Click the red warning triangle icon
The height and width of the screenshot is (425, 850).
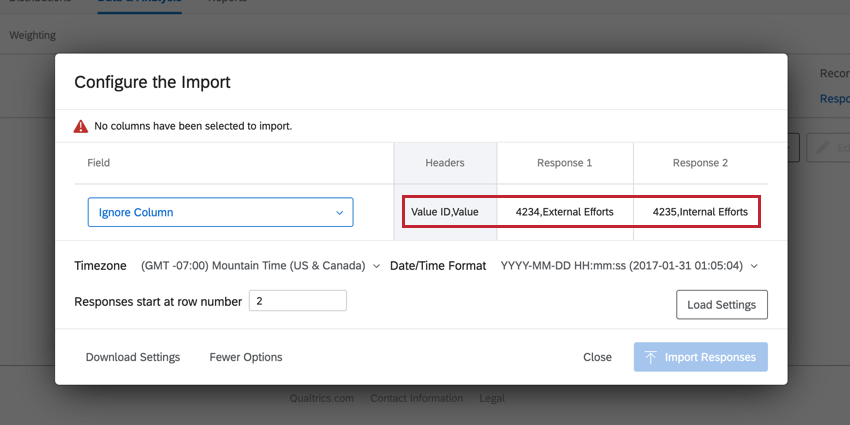[80, 127]
